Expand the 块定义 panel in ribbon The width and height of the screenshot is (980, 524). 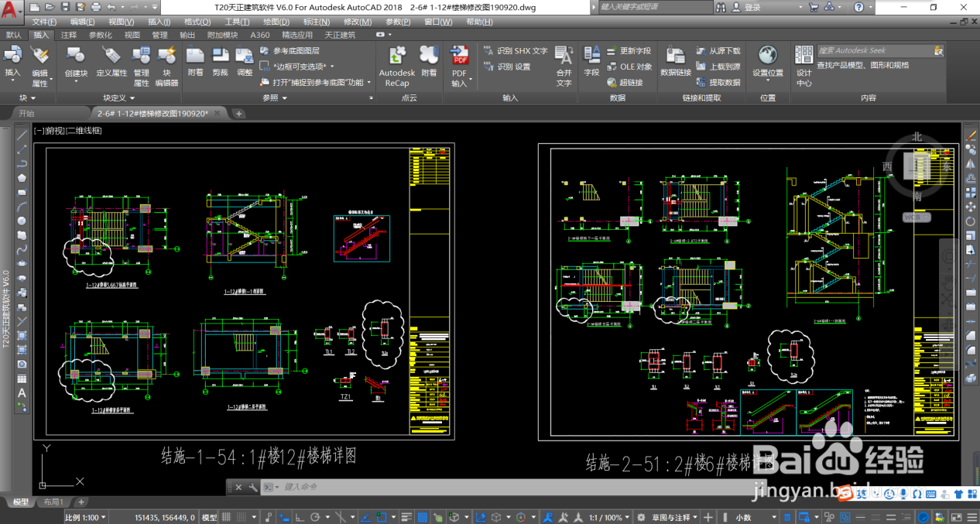coord(119,98)
